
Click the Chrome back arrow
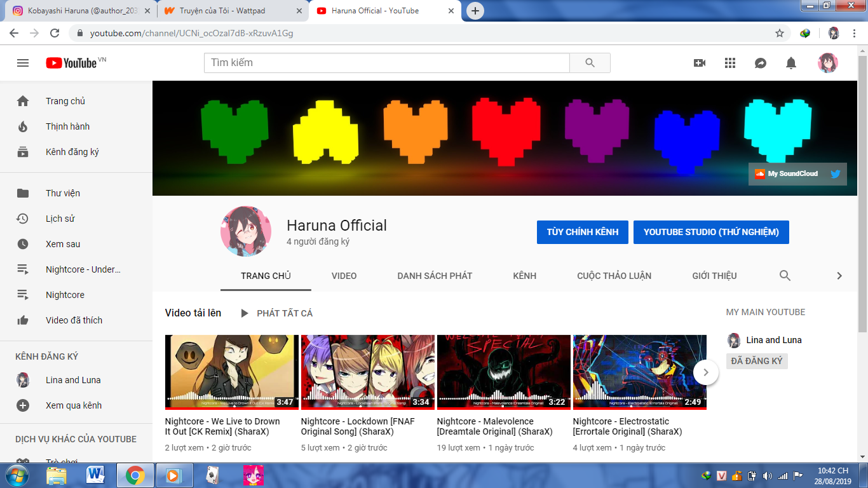14,33
